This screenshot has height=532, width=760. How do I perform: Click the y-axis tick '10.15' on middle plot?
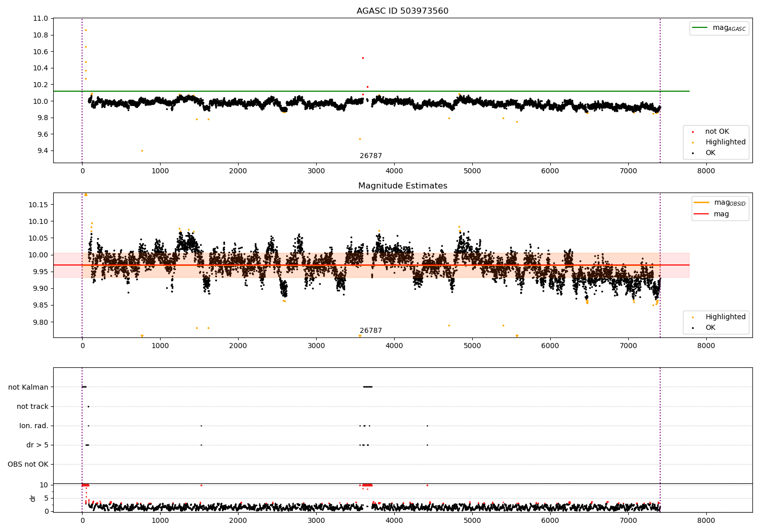click(x=39, y=205)
